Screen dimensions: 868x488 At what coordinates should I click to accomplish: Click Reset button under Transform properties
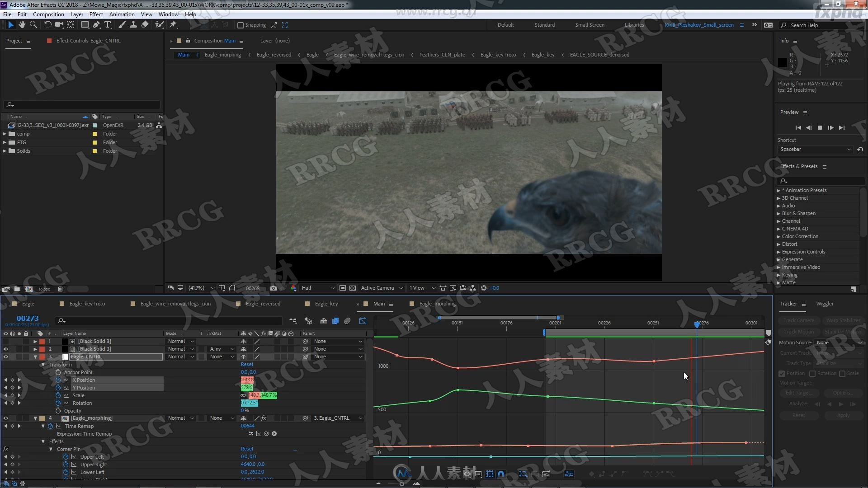pyautogui.click(x=247, y=364)
